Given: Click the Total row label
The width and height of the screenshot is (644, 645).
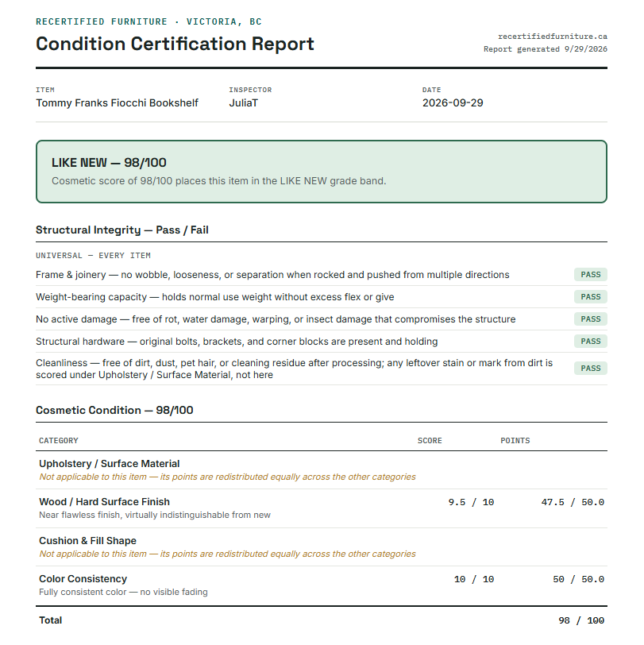Looking at the screenshot, I should [51, 620].
